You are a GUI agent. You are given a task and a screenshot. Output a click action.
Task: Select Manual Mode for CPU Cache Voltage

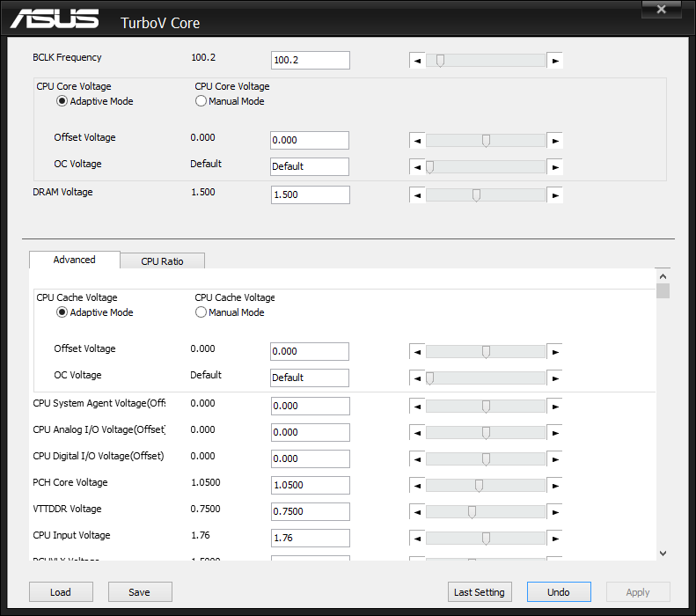coord(201,312)
